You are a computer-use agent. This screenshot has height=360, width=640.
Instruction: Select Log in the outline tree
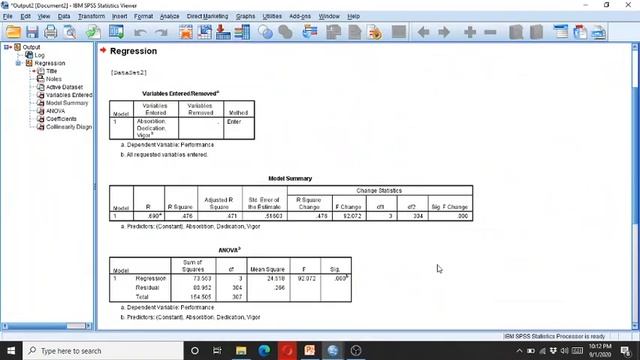coord(40,55)
